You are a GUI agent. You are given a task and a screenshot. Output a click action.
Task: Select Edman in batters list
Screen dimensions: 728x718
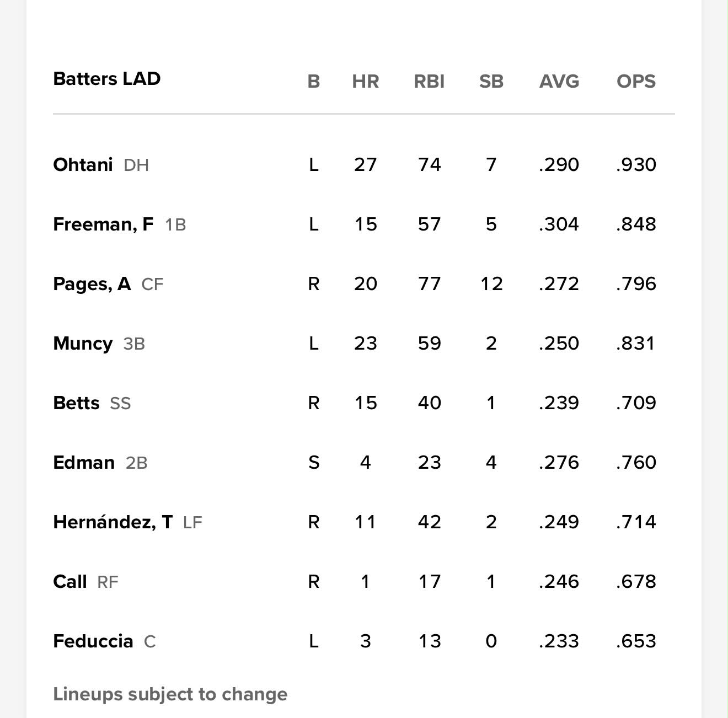[x=84, y=462]
